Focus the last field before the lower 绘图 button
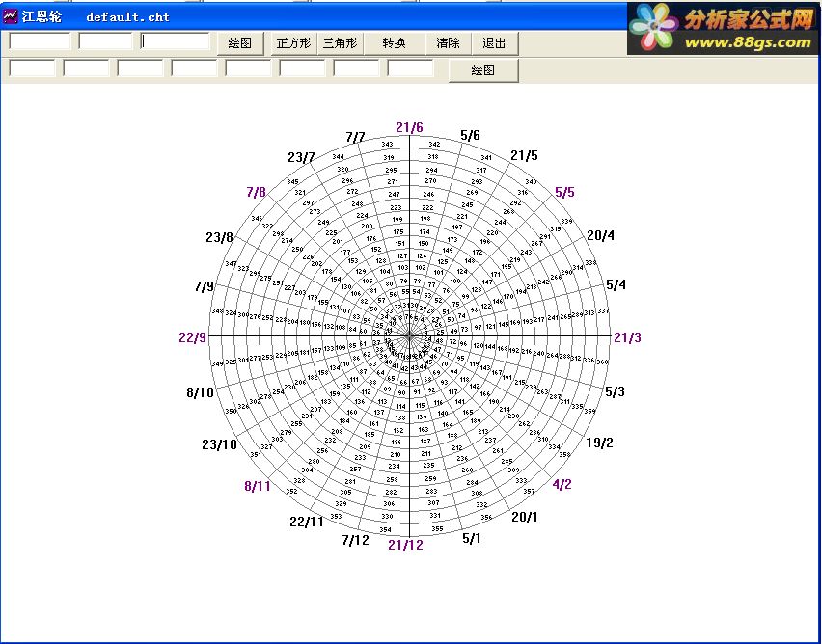This screenshot has height=644, width=822. 410,67
